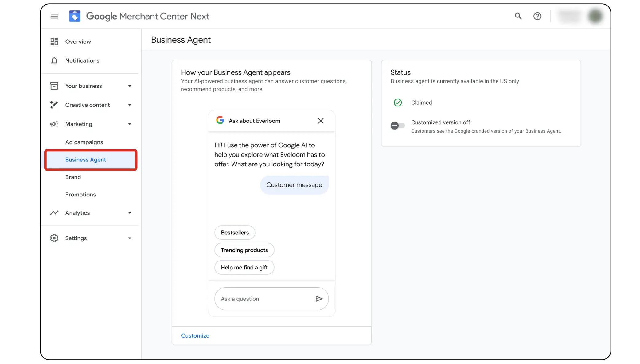Focus the Ask a question field

pyautogui.click(x=271, y=299)
